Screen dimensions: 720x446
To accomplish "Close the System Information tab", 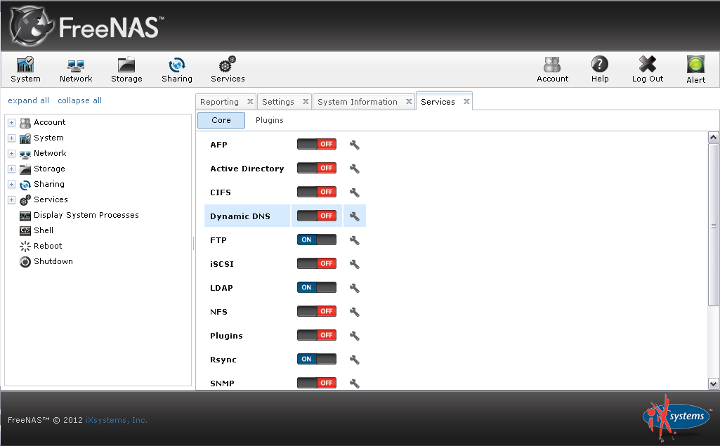I will click(409, 102).
